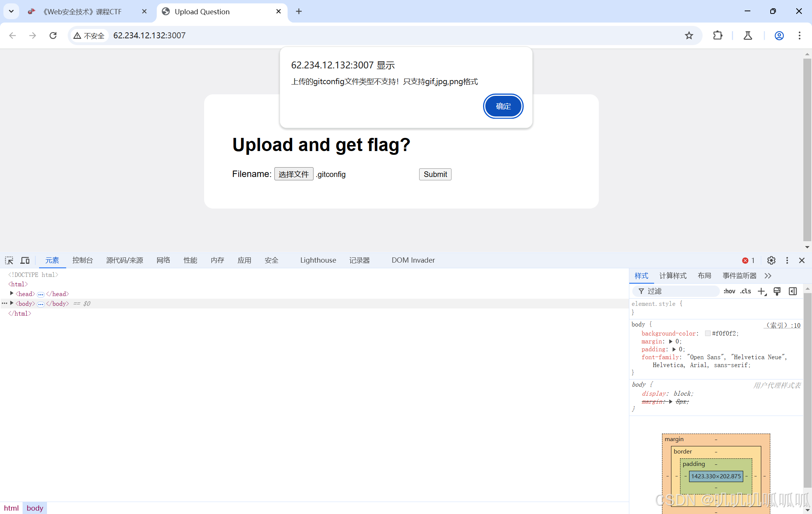Viewport: 812px width, 514px height.
Task: Toggle the computed styles sidebar icon
Action: [793, 291]
